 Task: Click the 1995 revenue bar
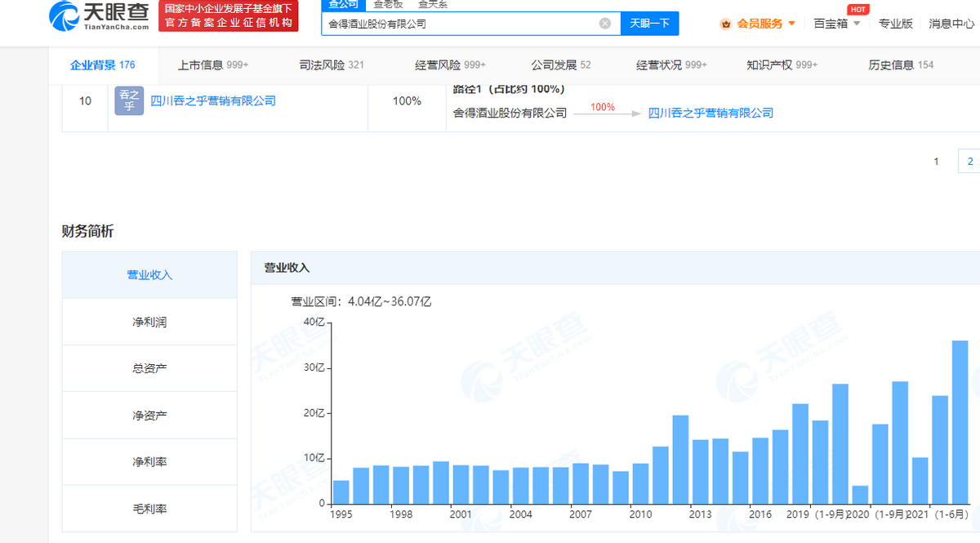click(341, 492)
